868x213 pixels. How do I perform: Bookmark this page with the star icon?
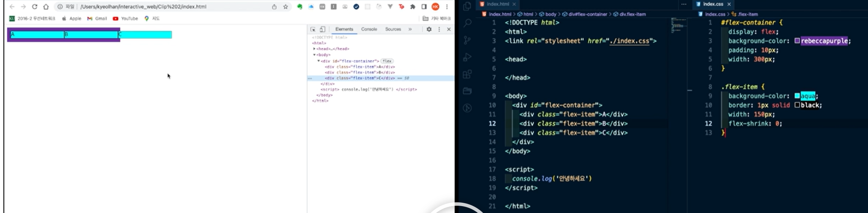285,7
